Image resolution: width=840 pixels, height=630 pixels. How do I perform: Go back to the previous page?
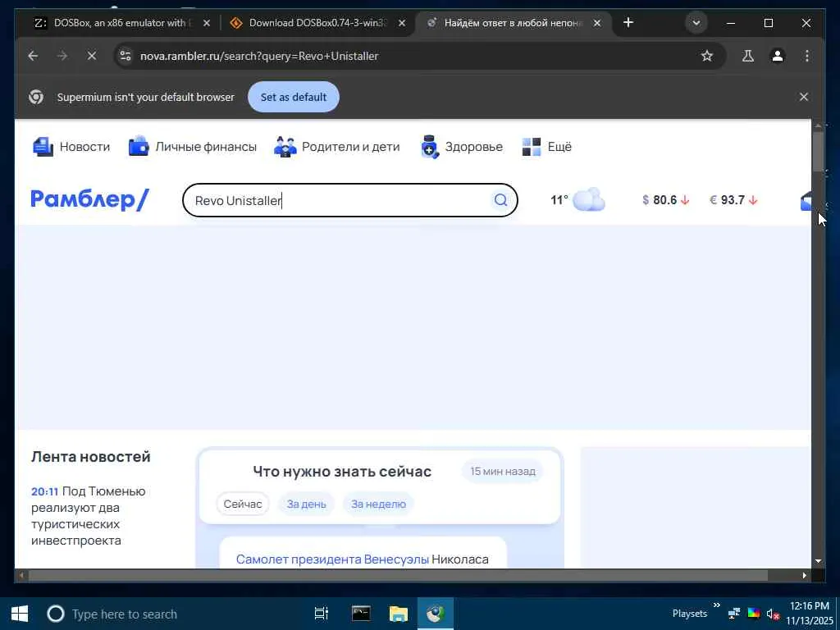coord(33,56)
